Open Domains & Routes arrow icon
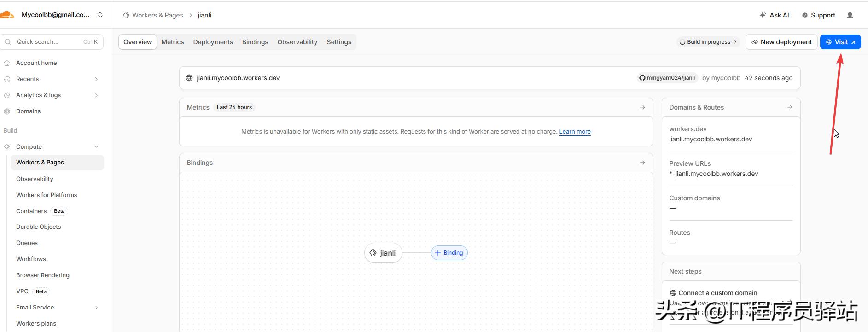Viewport: 868px width, 332px height. click(x=790, y=107)
